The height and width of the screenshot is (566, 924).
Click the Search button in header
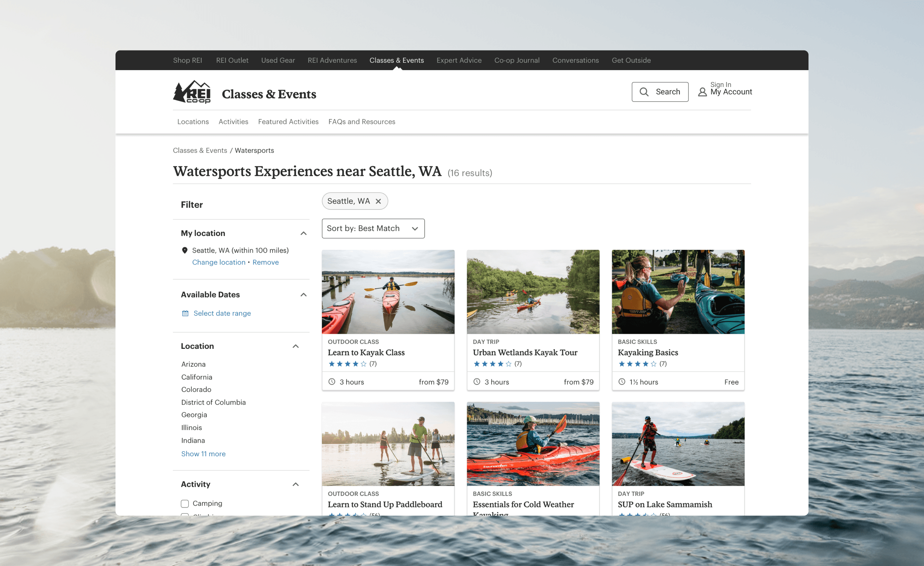[x=660, y=92]
